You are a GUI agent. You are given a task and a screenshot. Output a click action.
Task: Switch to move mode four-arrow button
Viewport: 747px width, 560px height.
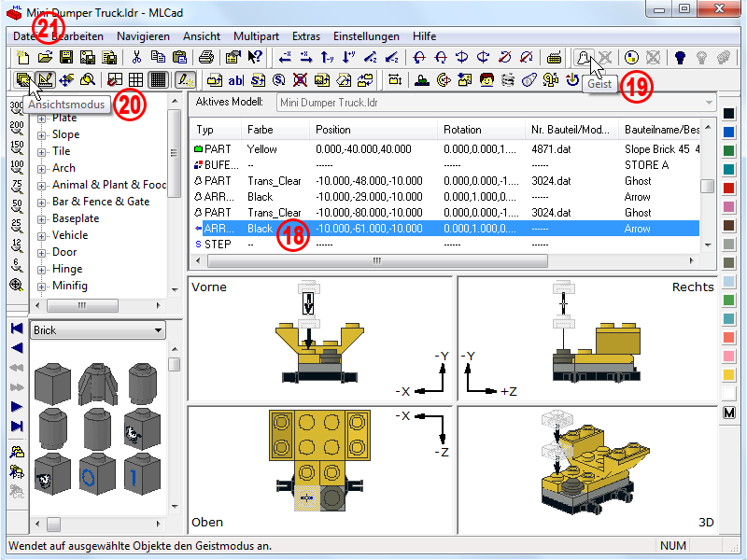pyautogui.click(x=66, y=80)
